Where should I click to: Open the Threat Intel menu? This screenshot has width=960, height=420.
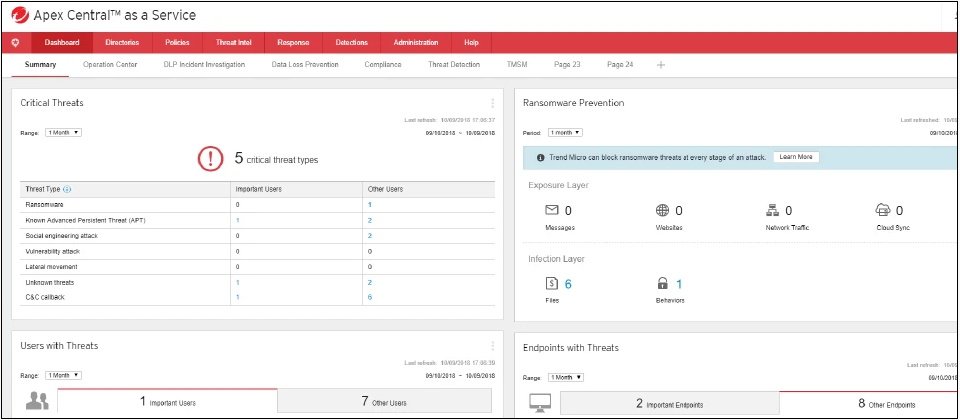pos(233,43)
